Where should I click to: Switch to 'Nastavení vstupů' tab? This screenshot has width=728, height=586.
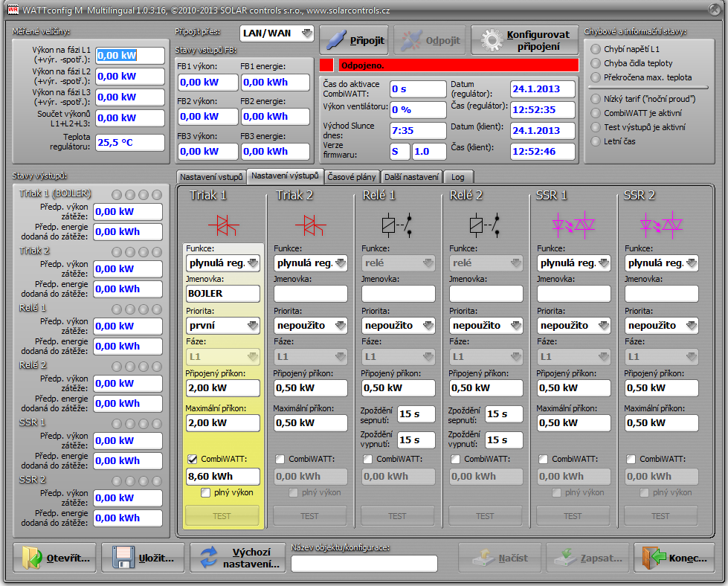(x=211, y=177)
